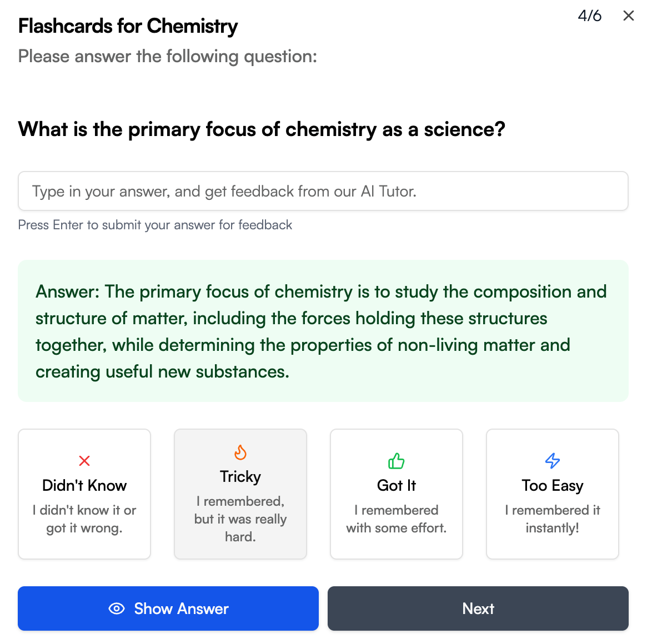Click the orange flame icon for Tricky

(x=240, y=452)
